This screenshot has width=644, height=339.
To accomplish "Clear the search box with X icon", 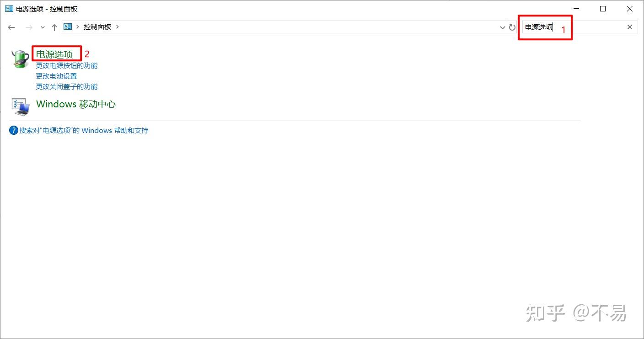I will (629, 27).
